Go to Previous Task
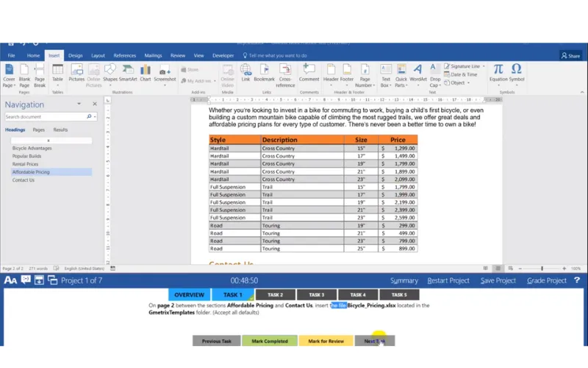588x368 pixels. tap(216, 341)
